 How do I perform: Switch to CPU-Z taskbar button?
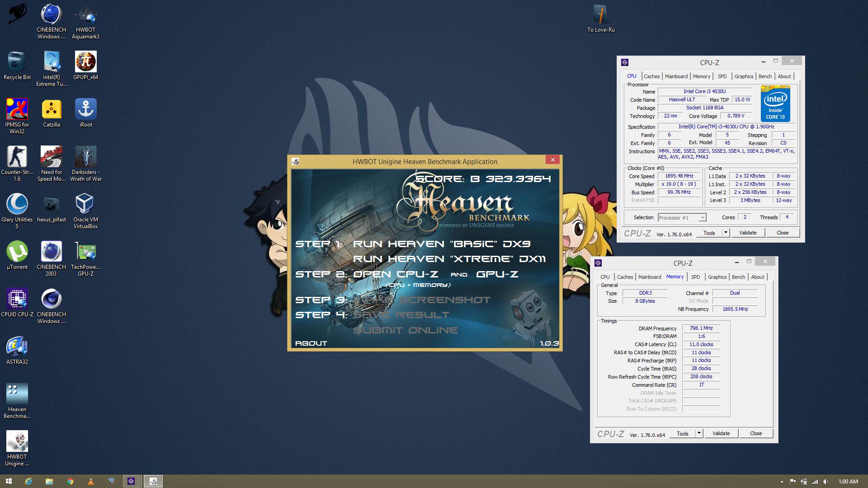pyautogui.click(x=131, y=482)
